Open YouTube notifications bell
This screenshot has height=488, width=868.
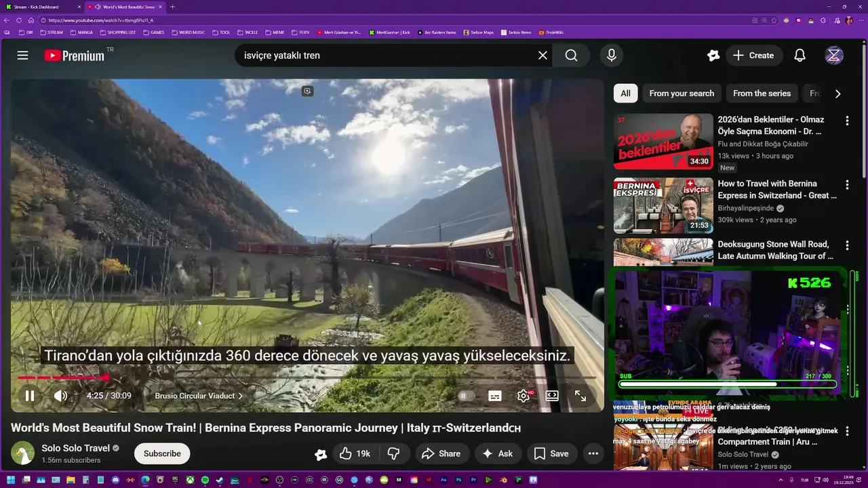point(800,56)
